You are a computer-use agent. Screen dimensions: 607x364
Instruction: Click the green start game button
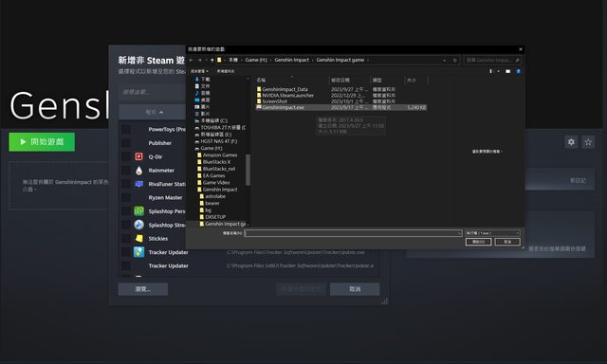coord(42,142)
